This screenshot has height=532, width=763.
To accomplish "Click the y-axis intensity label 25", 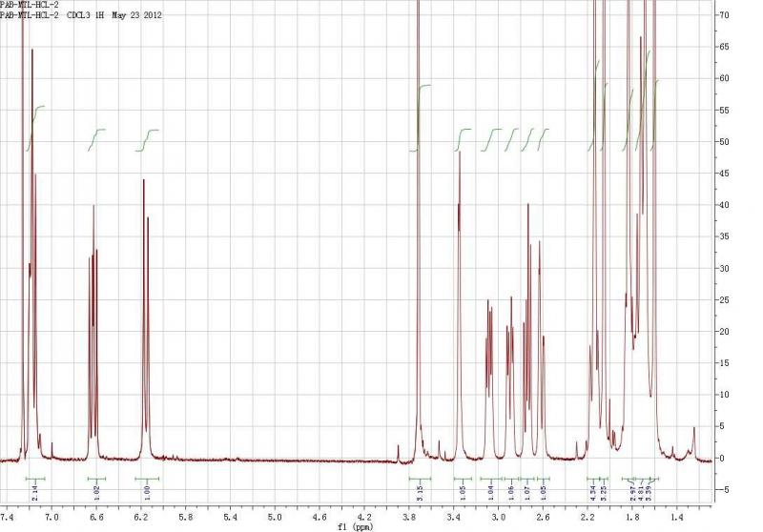I will tap(724, 300).
